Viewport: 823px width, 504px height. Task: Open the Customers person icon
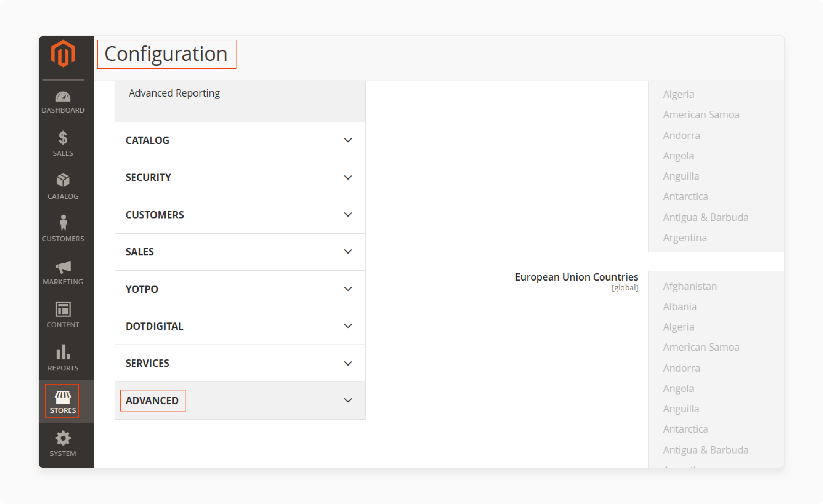tap(63, 223)
